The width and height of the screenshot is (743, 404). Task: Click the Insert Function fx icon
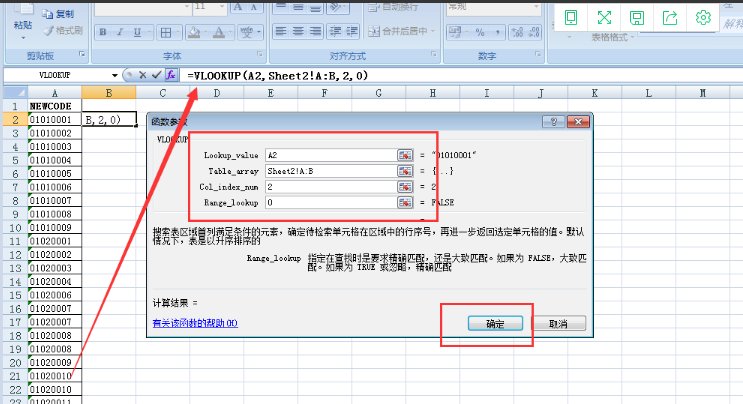[x=171, y=75]
